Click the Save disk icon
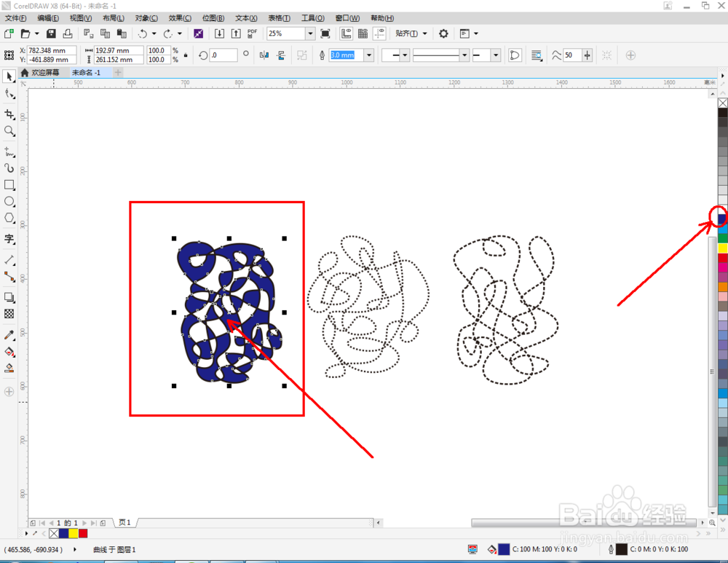The width and height of the screenshot is (728, 563). coord(52,34)
